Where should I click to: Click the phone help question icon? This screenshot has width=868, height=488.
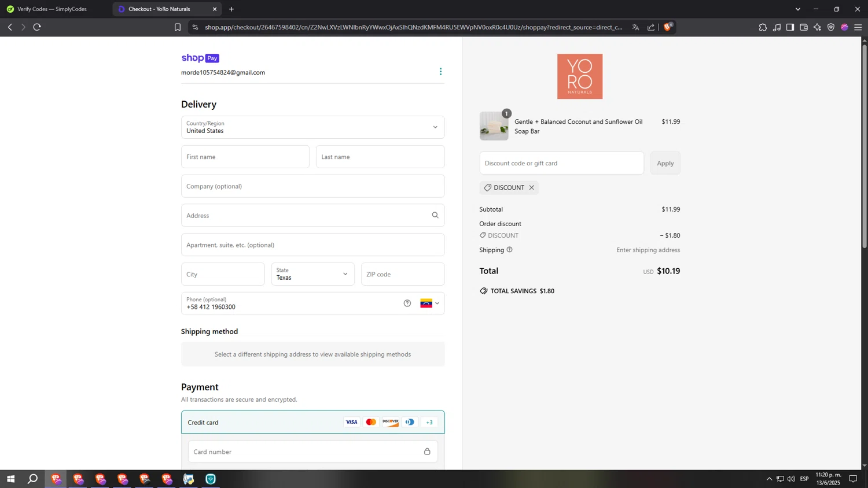point(407,304)
